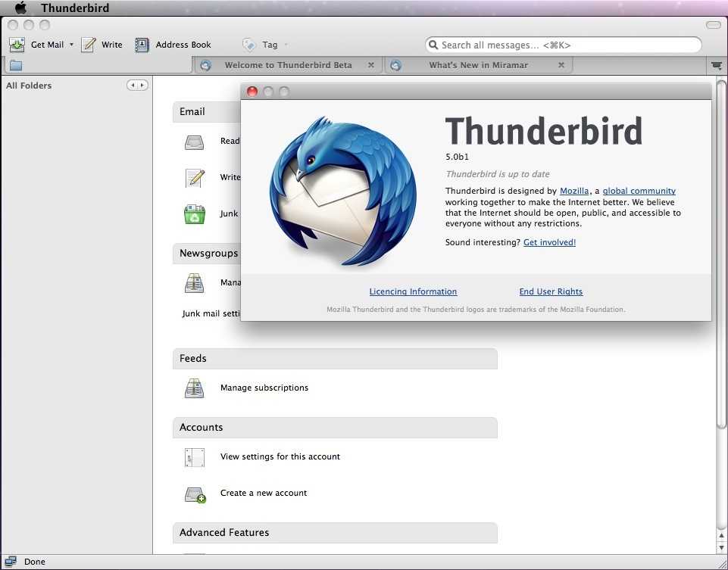Image resolution: width=728 pixels, height=570 pixels.
Task: Open Licencing Information link
Action: point(413,291)
